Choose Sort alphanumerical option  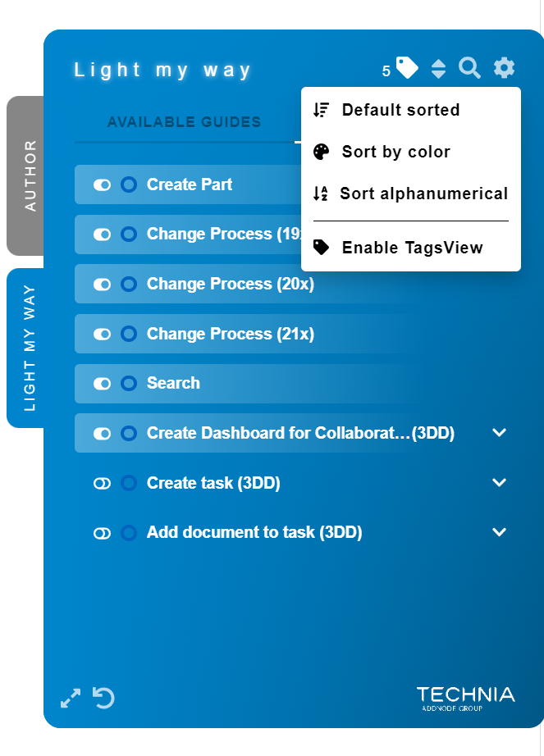tap(411, 194)
